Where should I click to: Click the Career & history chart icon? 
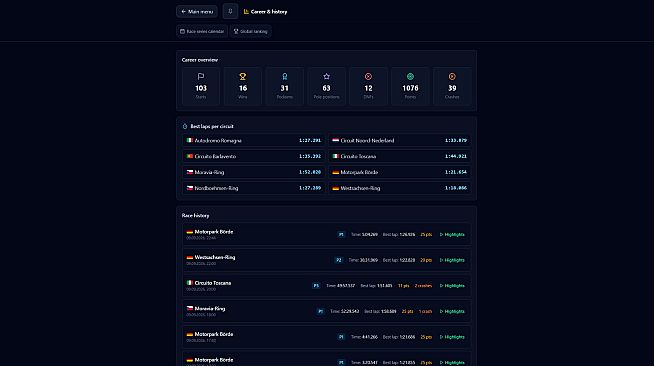pyautogui.click(x=246, y=12)
